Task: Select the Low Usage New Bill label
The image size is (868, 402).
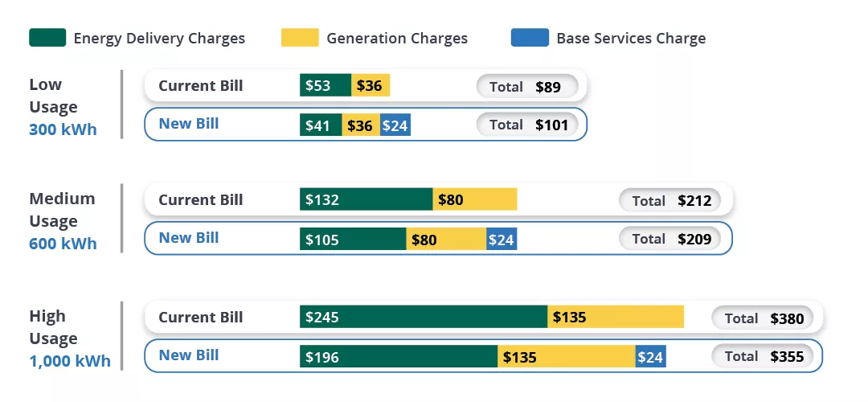Action: [x=189, y=124]
